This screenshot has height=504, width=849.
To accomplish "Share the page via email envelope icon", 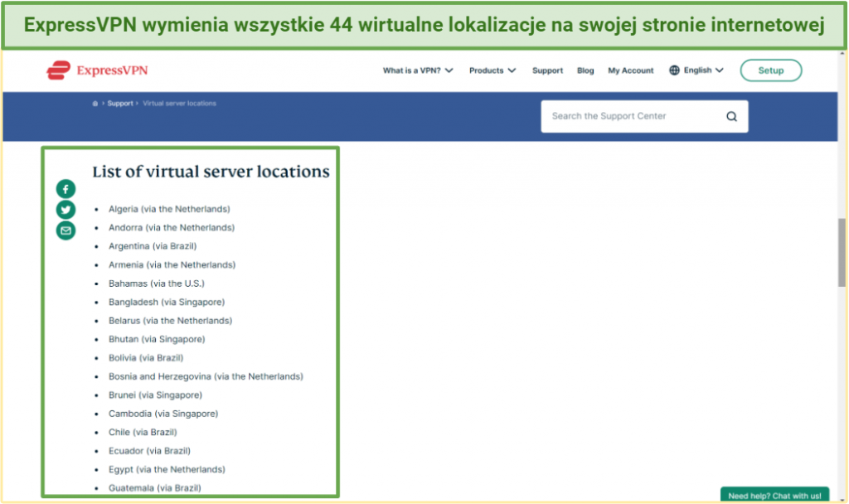I will coord(65,230).
